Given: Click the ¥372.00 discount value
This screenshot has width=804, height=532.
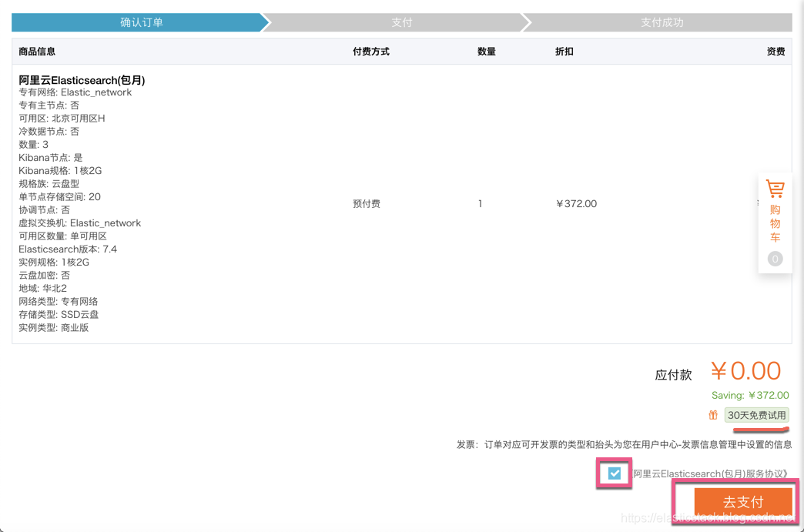Looking at the screenshot, I should (576, 203).
